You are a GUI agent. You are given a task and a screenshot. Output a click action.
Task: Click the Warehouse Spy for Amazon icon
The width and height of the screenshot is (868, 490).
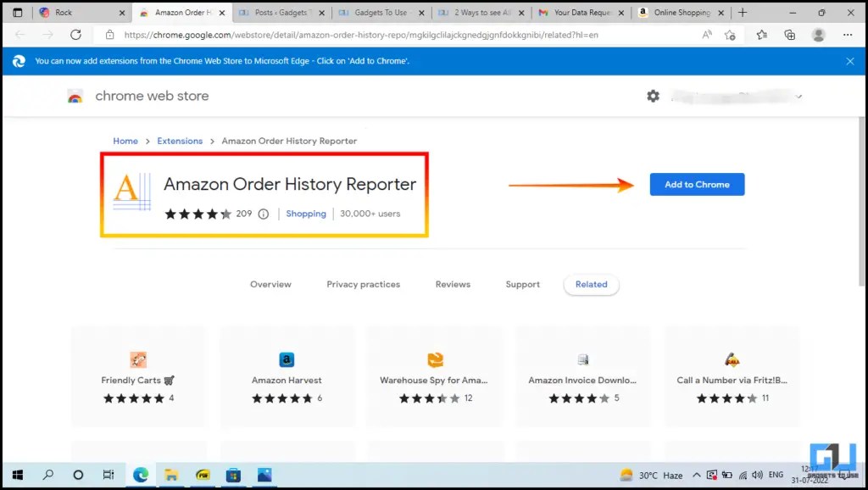tap(435, 359)
